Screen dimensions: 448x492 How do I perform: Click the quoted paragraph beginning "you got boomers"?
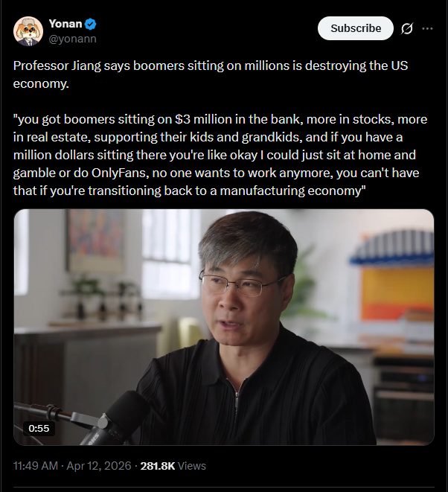click(220, 155)
